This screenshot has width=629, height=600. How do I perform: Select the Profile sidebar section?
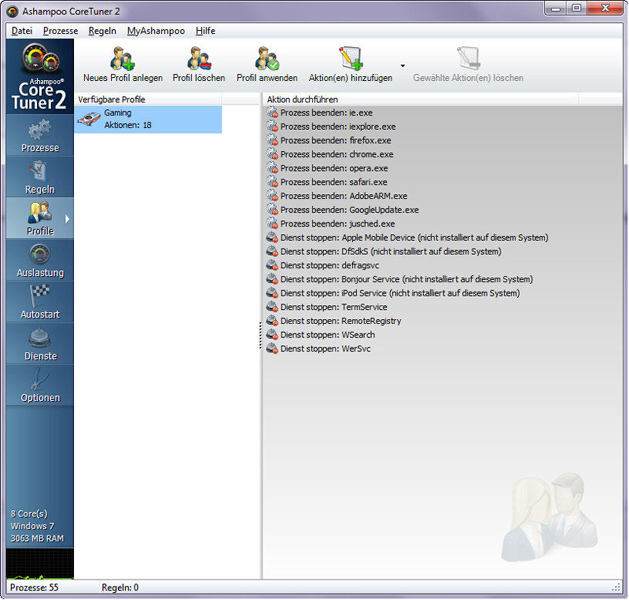(x=40, y=218)
